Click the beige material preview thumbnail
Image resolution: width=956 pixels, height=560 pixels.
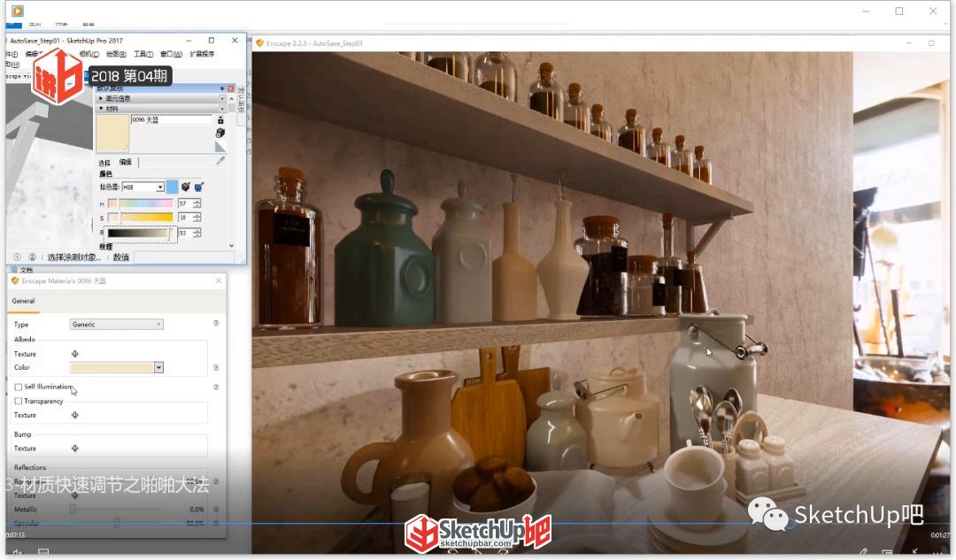(x=112, y=133)
